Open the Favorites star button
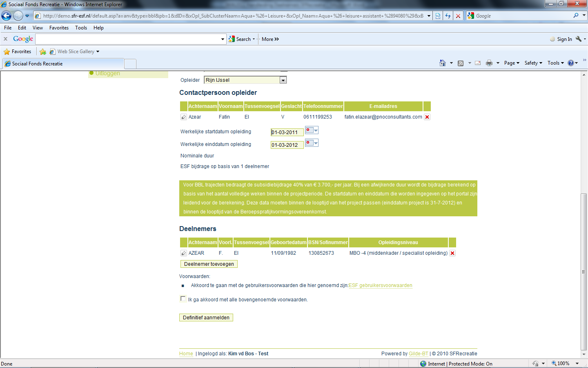This screenshot has height=368, width=588. coord(18,52)
